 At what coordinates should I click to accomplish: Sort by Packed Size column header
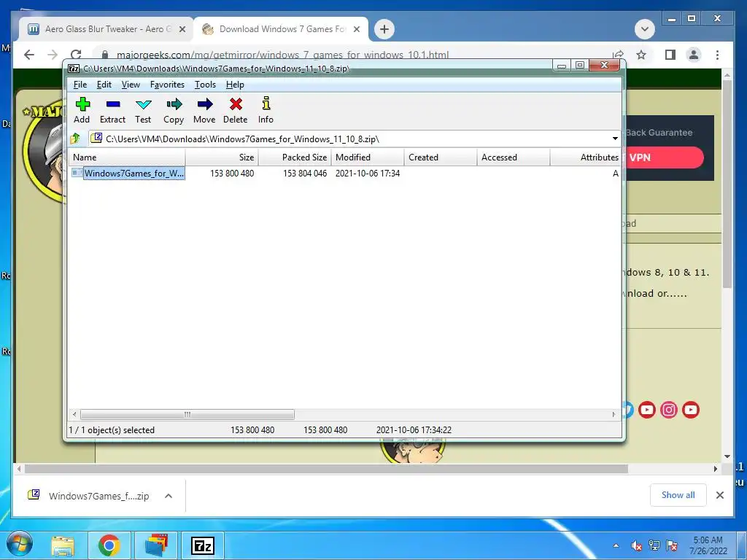(295, 157)
